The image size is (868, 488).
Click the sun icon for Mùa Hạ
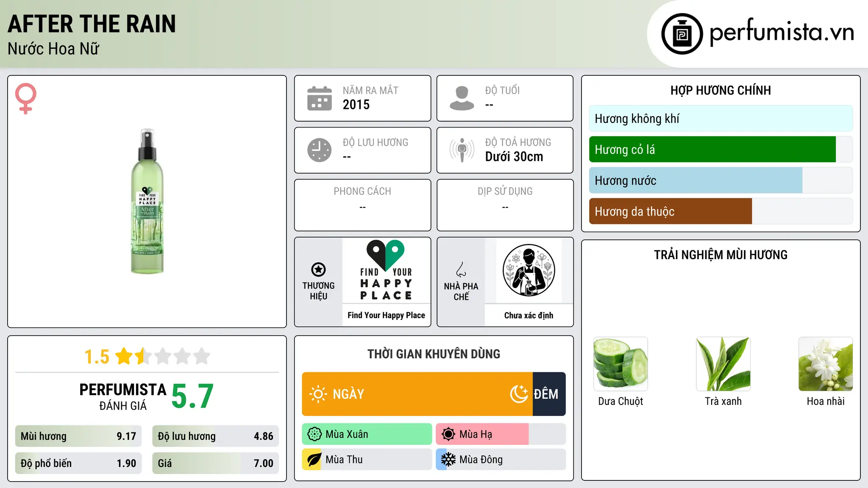pos(448,434)
